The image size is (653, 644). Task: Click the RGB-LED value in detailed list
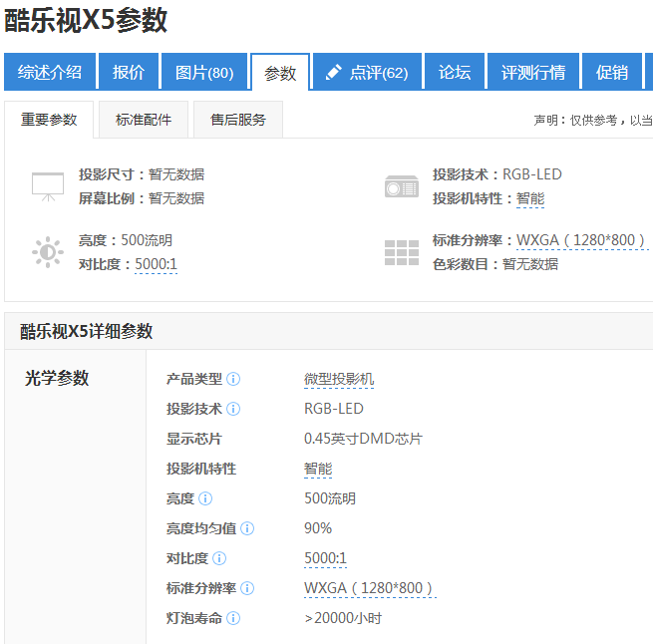(x=334, y=409)
